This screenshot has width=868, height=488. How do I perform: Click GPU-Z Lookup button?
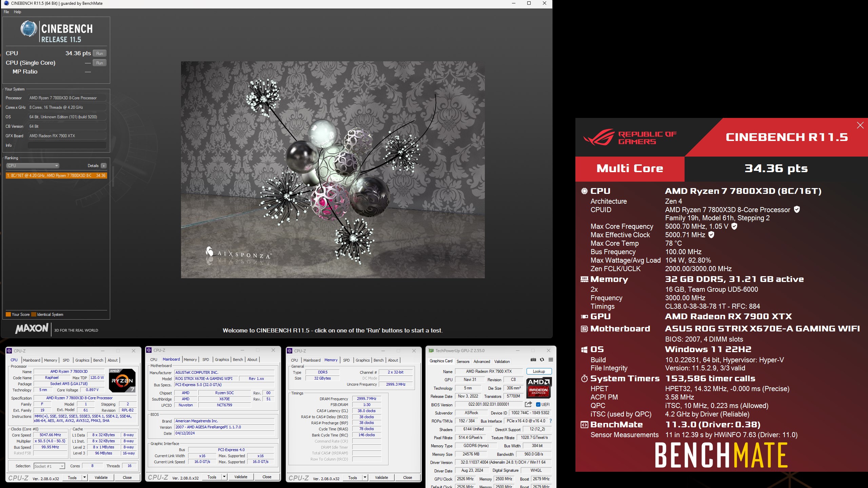tap(539, 371)
